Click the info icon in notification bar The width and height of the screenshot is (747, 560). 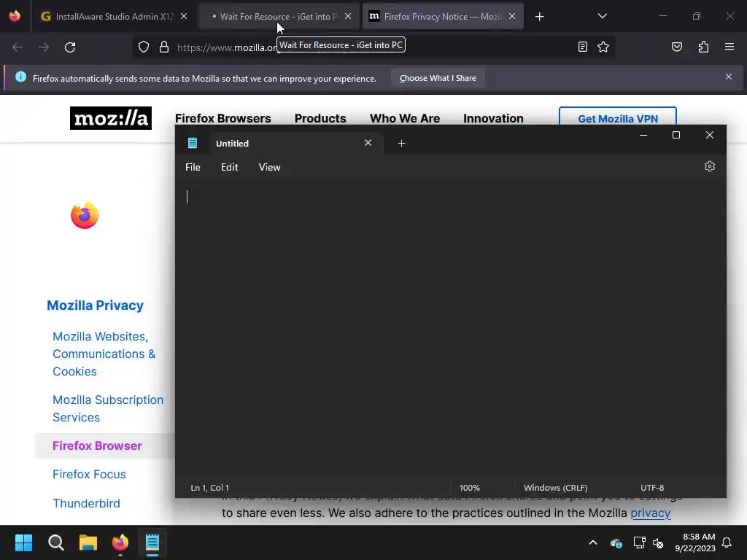20,77
